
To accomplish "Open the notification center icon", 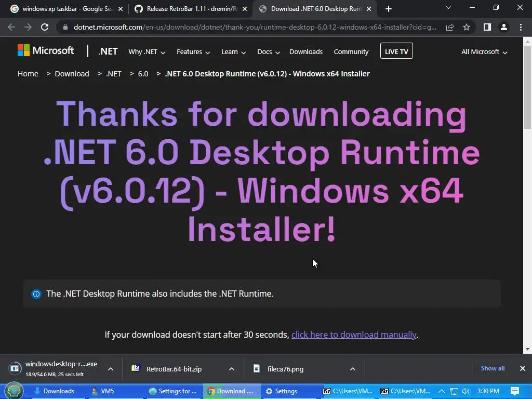I will (515, 391).
